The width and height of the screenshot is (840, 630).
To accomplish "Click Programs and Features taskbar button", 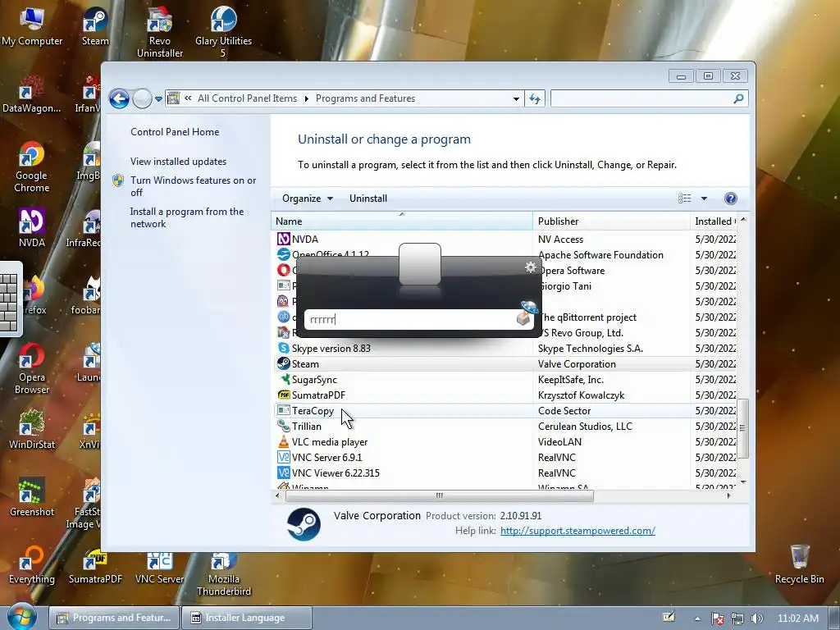I will point(114,618).
